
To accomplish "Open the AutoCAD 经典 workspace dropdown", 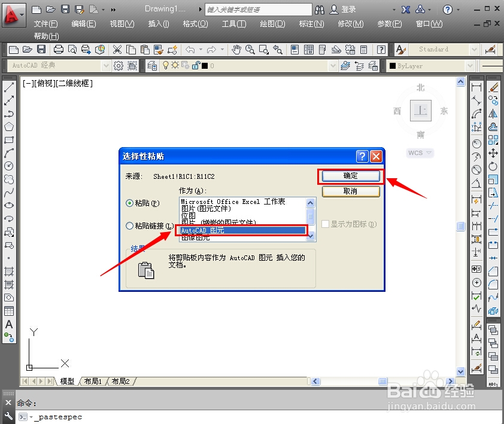I will [x=106, y=66].
